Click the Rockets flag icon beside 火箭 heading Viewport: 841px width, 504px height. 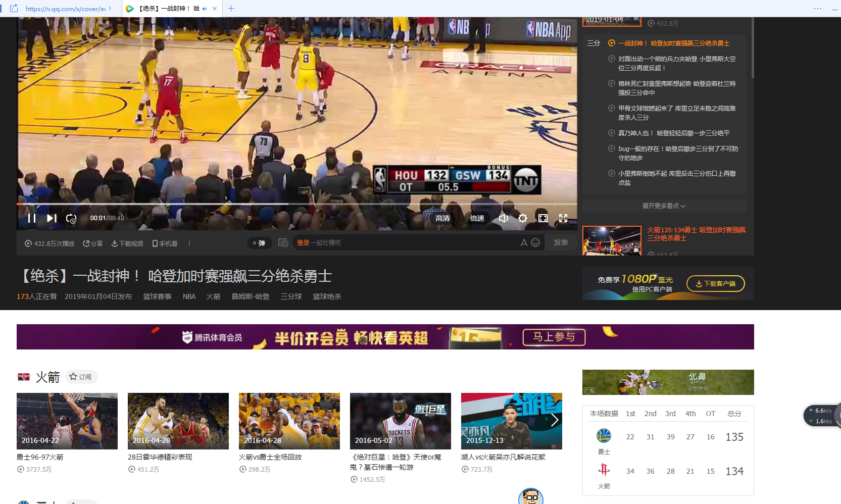click(x=24, y=377)
